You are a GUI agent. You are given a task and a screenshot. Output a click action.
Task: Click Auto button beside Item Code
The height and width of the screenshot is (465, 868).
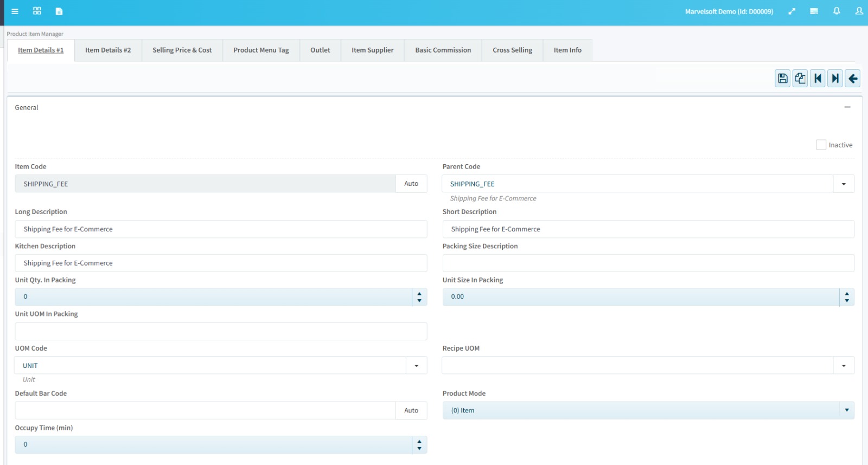[x=411, y=184]
